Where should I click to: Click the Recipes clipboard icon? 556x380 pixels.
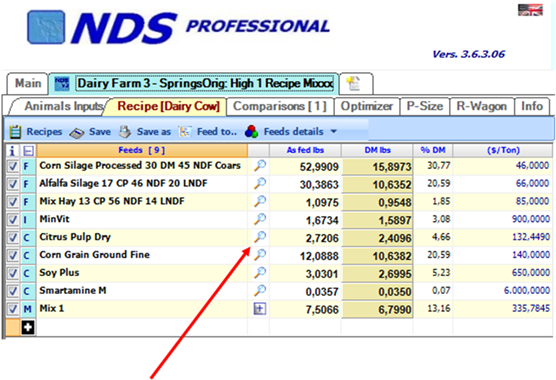coord(15,132)
